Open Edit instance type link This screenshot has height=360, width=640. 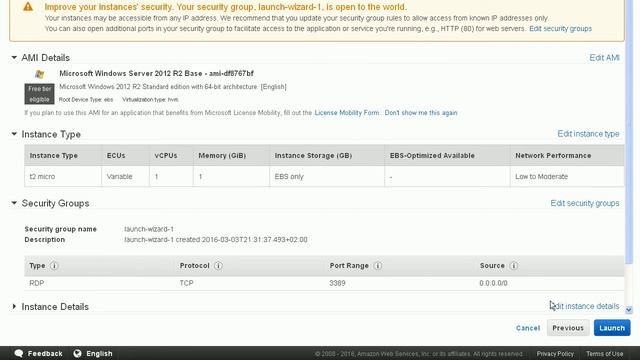[x=588, y=134]
